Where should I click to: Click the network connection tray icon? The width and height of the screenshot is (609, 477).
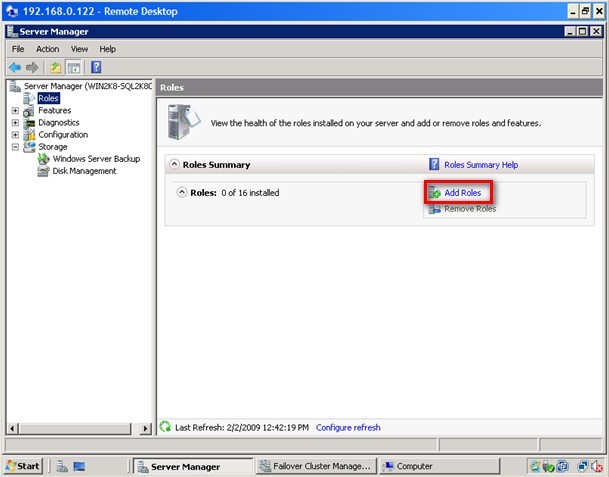coord(583,466)
